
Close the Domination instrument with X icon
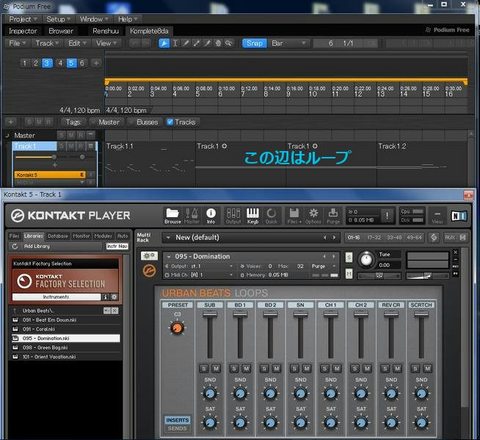pyautogui.click(x=455, y=252)
